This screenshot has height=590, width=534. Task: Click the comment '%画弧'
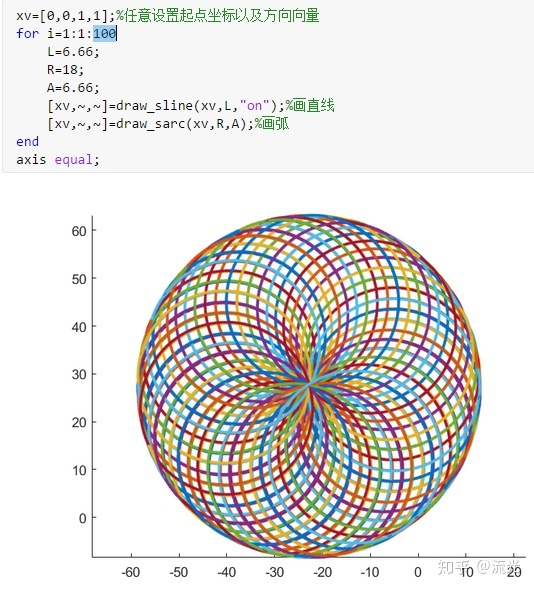272,124
